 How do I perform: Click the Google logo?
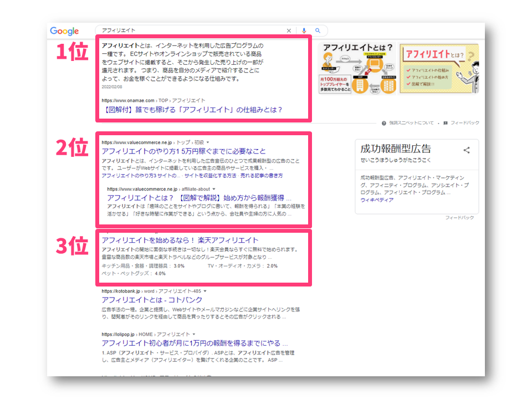tap(64, 31)
